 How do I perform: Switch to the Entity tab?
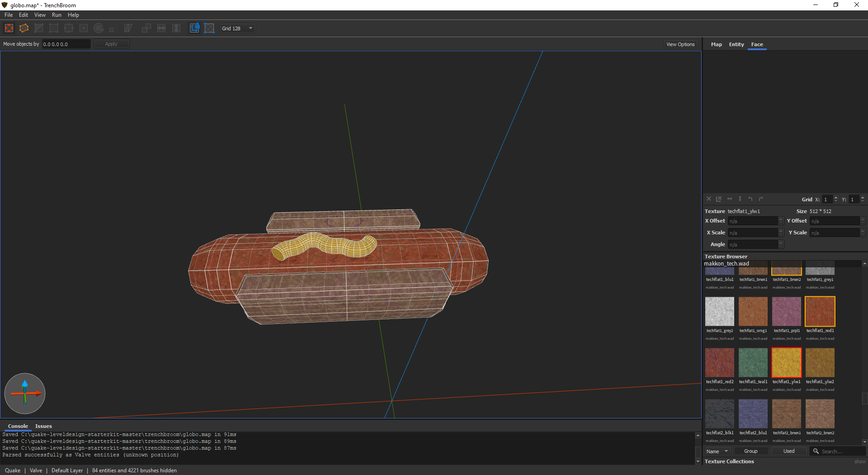[x=736, y=44]
